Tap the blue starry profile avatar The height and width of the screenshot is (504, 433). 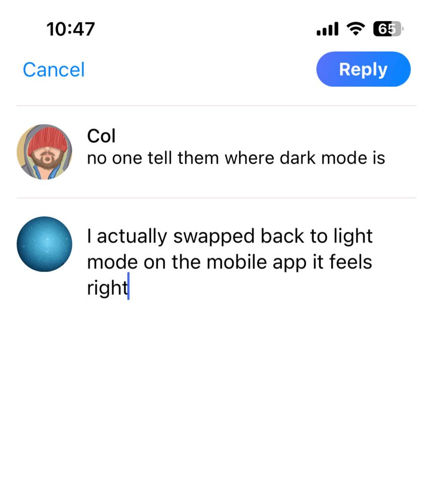[44, 244]
